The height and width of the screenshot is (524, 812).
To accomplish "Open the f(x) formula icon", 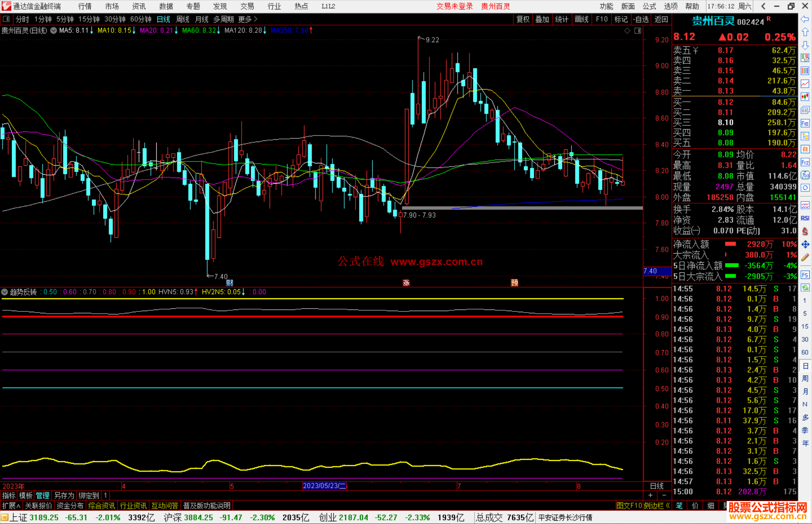I will pyautogui.click(x=805, y=175).
